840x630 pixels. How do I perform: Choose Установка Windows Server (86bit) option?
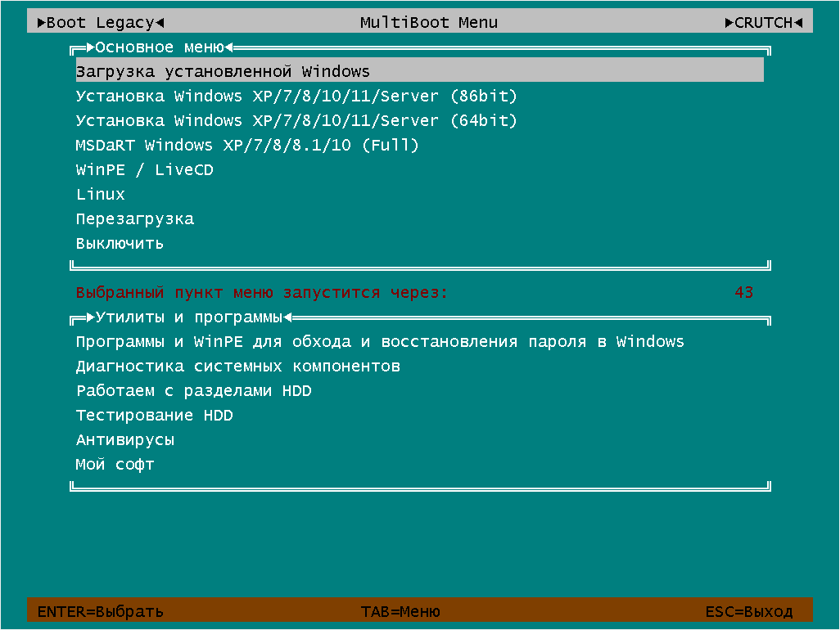point(296,96)
